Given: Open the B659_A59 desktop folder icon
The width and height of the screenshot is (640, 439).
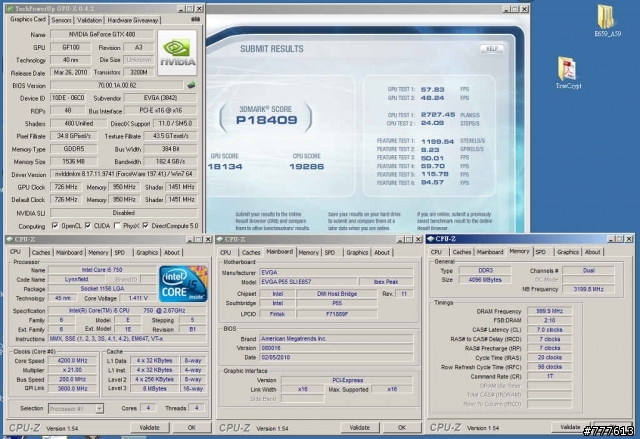Looking at the screenshot, I should (x=607, y=21).
